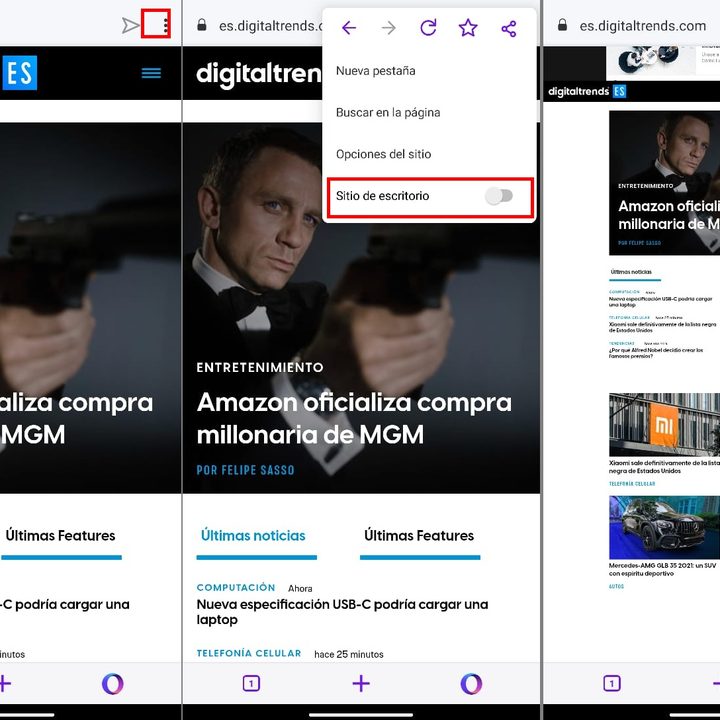Open the James Bond hero image in right panel
720x720 pixels.
664,183
